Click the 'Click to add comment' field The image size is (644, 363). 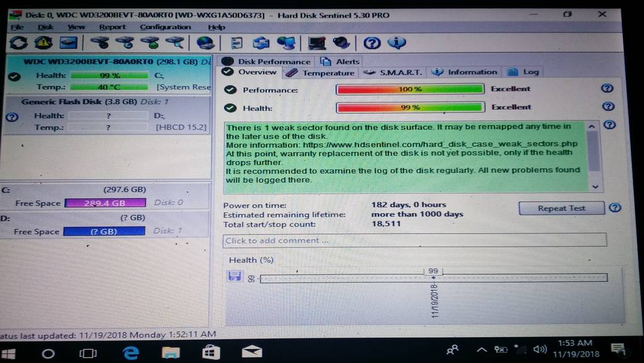click(414, 240)
